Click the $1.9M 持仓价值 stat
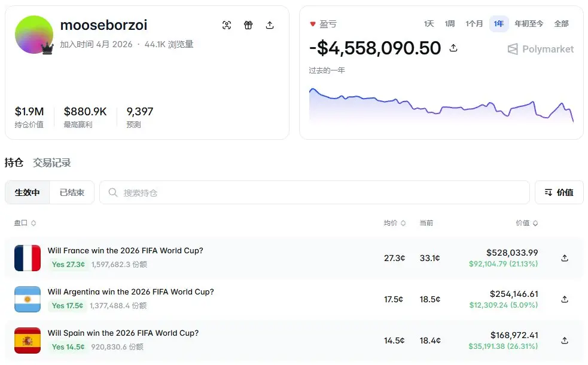The width and height of the screenshot is (588, 365). pyautogui.click(x=29, y=117)
